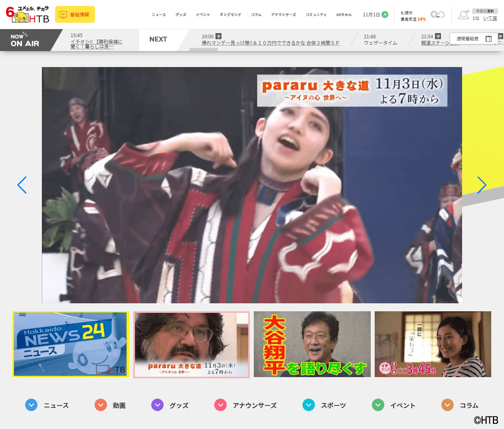Viewport: 504px width, 429px height.
Task: Select the Hokkaido NEWS 24 highlighted thumbnail
Action: point(71,344)
